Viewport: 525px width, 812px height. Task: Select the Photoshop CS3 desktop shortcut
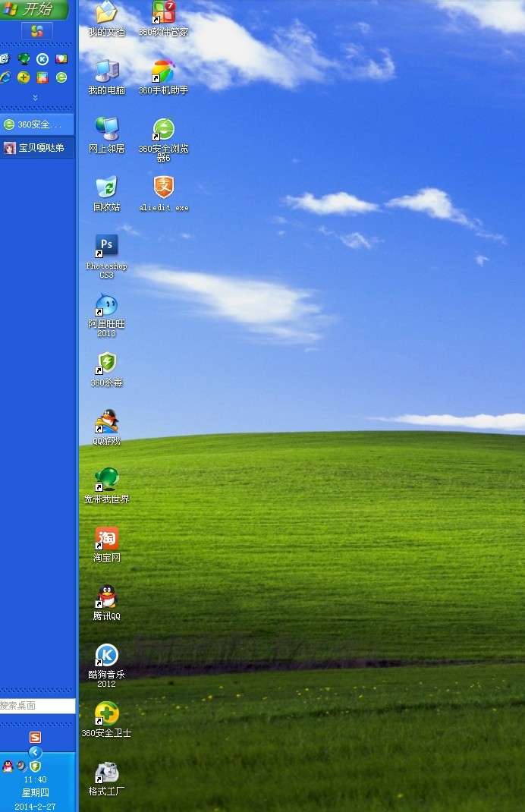[x=107, y=257]
